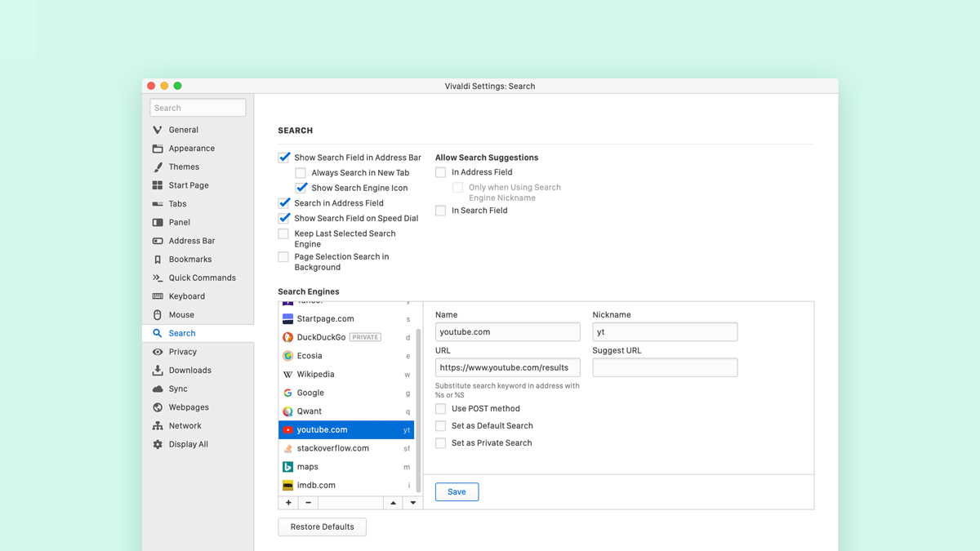Click the Panel icon in sidebar
Image resolution: width=980 pixels, height=551 pixels.
click(x=158, y=222)
